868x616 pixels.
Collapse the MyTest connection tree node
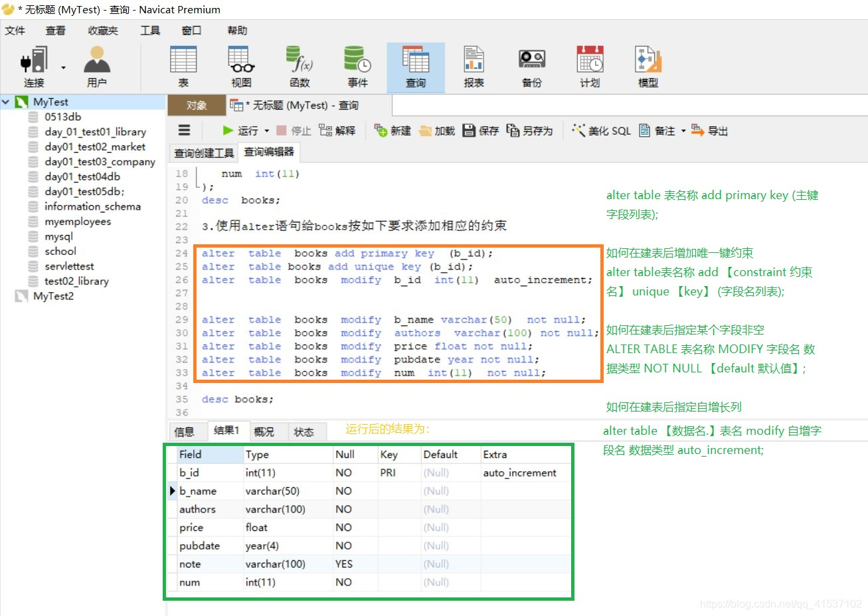(6, 102)
